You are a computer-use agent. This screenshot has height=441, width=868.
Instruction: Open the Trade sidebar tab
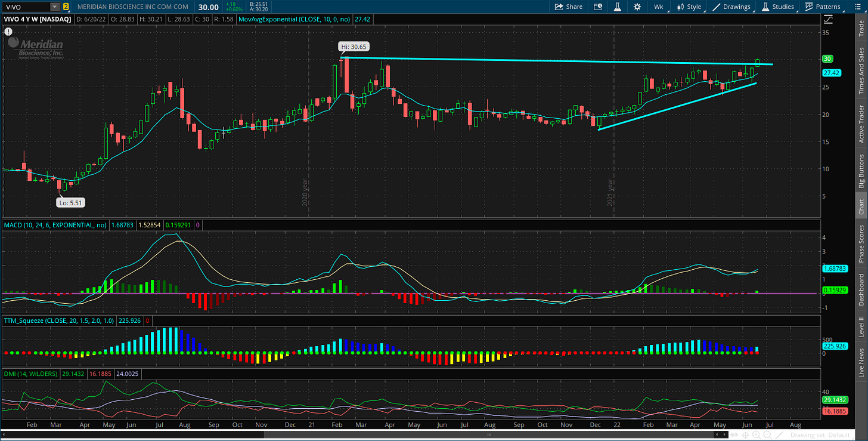861,29
